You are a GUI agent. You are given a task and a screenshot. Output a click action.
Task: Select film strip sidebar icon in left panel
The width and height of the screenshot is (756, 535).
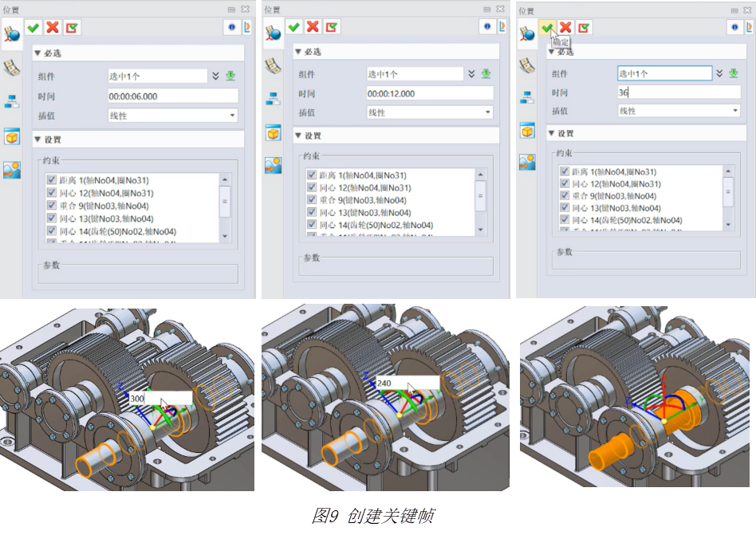pyautogui.click(x=12, y=67)
